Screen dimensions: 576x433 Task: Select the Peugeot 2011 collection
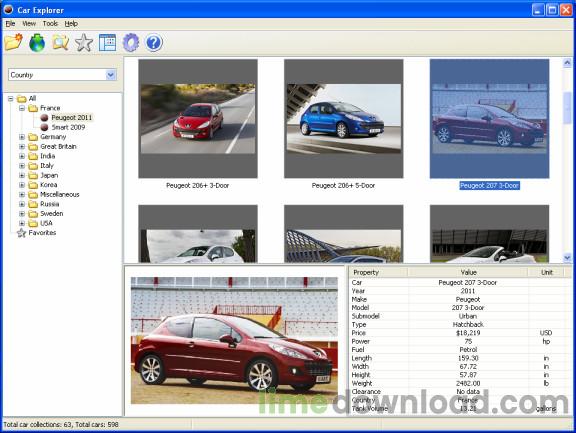pos(72,118)
